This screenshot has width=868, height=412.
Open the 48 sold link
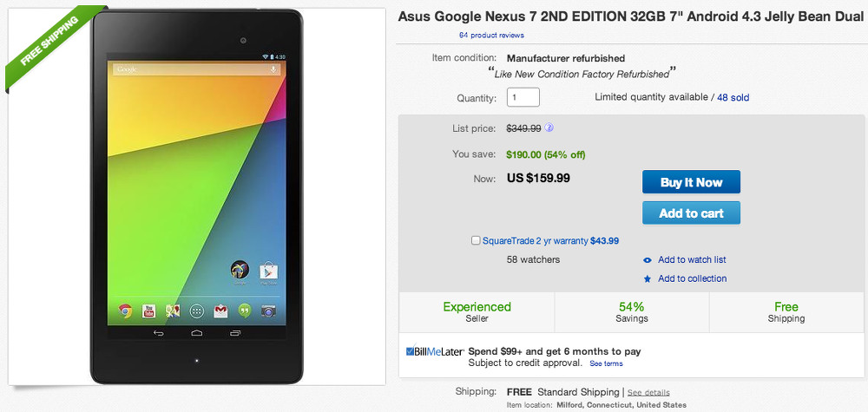[733, 98]
